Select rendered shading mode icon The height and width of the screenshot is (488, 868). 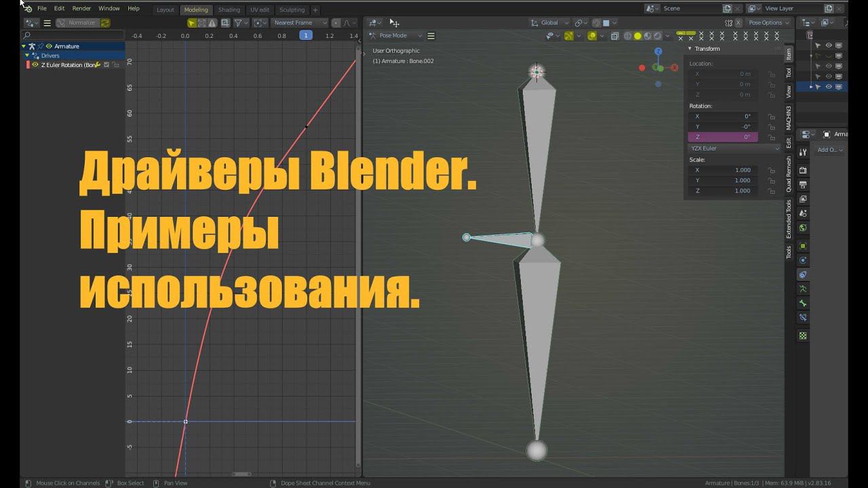tap(657, 36)
